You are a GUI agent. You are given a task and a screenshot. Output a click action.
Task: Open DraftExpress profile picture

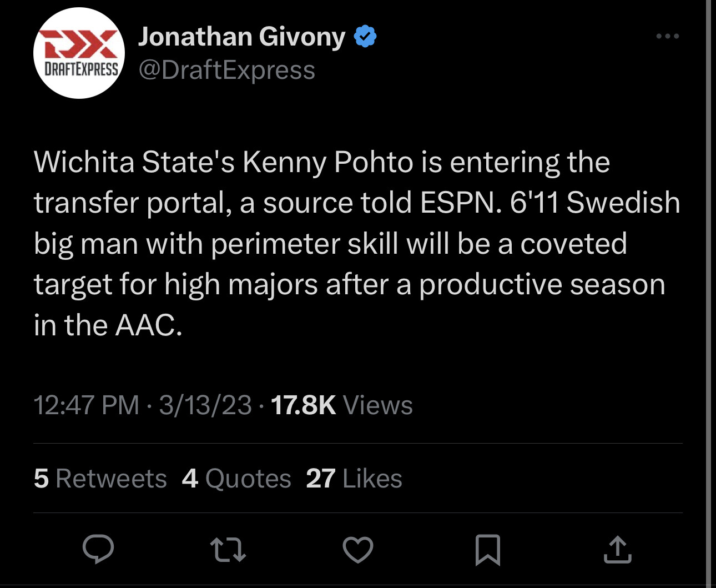[x=79, y=53]
